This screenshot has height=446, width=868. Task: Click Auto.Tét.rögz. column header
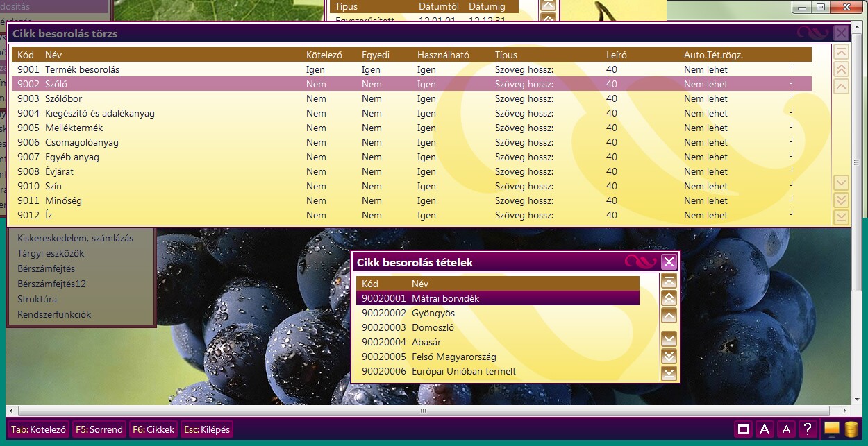click(713, 55)
